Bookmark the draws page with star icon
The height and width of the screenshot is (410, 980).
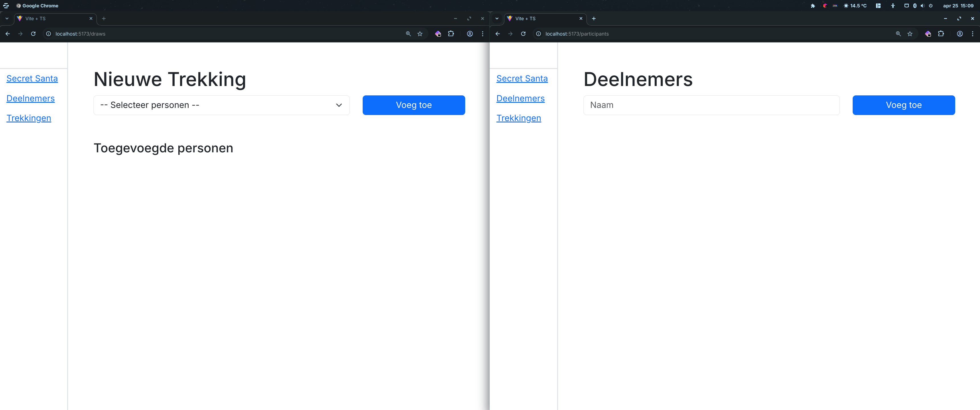pyautogui.click(x=420, y=34)
